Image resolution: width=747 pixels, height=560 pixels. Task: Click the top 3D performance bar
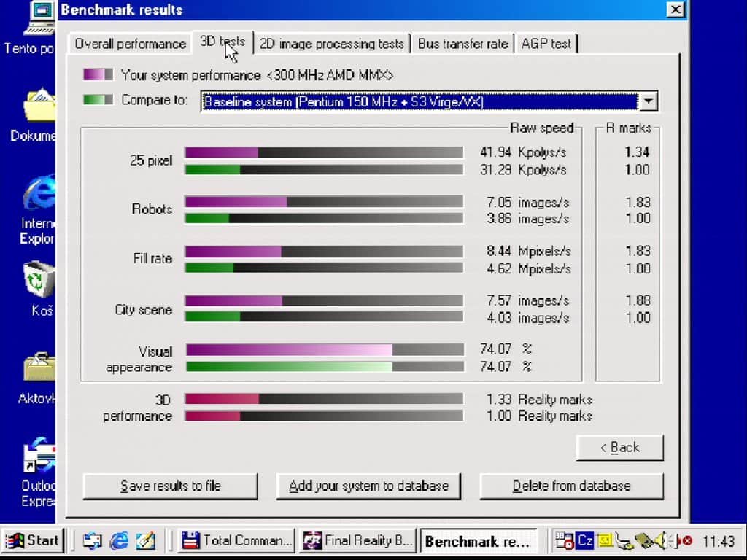tap(324, 399)
